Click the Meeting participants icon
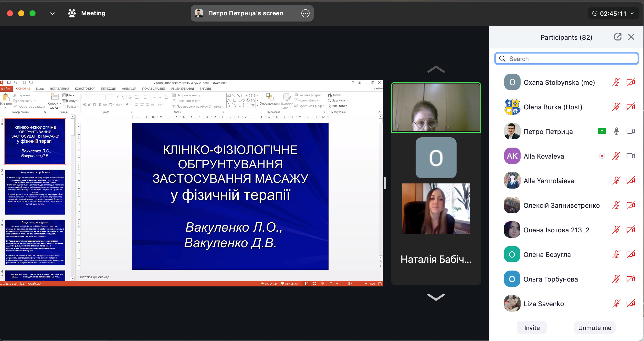The image size is (644, 341). tap(72, 13)
